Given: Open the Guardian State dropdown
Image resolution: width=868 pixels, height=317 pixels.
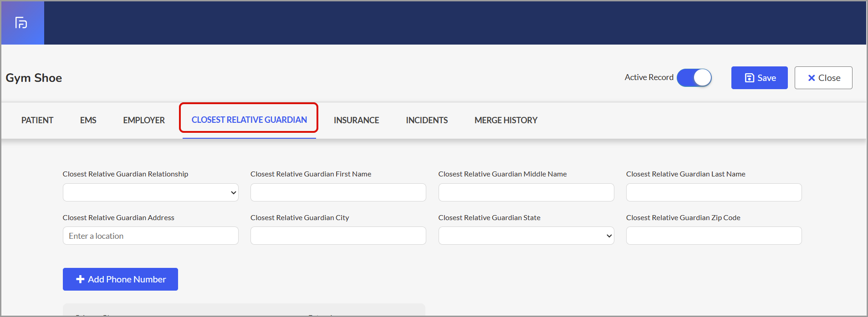Looking at the screenshot, I should click(x=526, y=236).
